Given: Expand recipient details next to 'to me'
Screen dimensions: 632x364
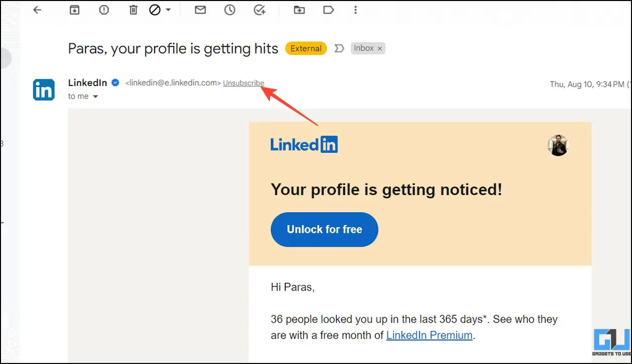Looking at the screenshot, I should click(x=95, y=97).
